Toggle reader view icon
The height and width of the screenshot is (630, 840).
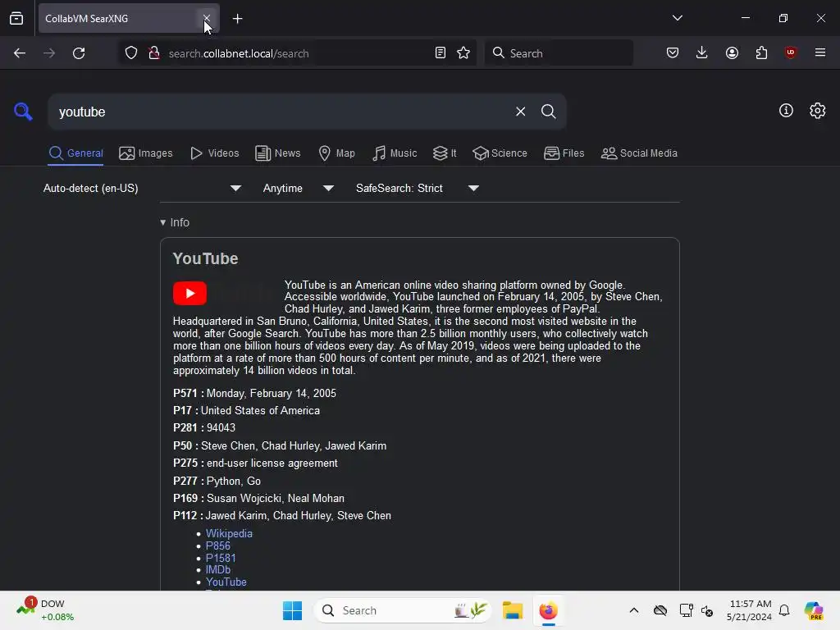pos(441,53)
